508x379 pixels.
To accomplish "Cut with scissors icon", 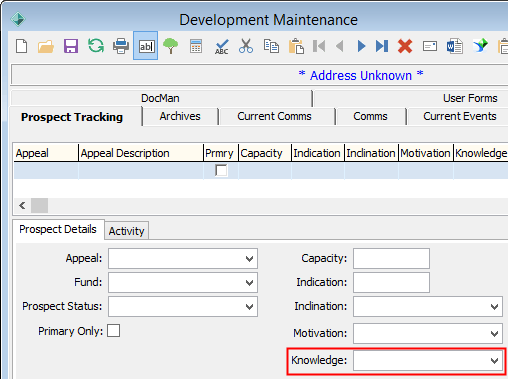I will 246,46.
